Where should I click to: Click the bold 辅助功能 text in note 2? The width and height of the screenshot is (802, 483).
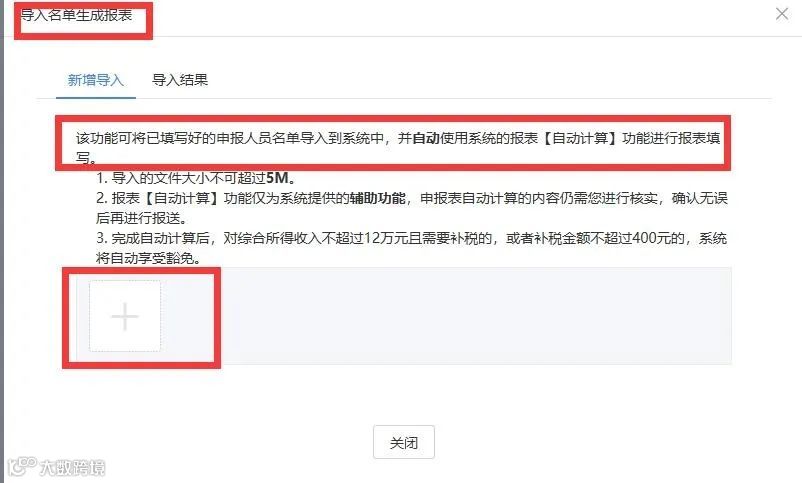[378, 198]
